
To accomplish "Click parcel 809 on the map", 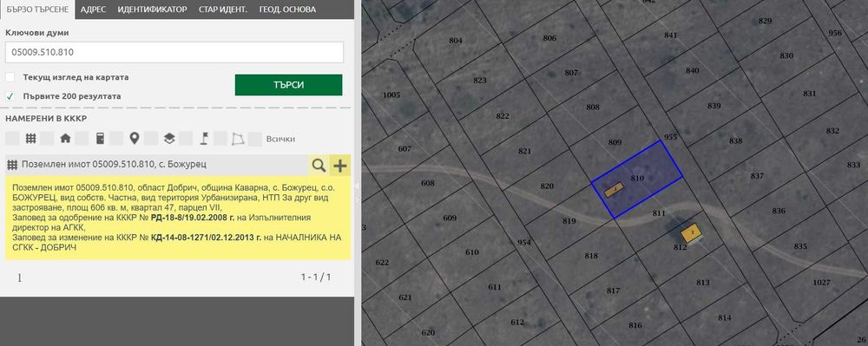I will [615, 142].
